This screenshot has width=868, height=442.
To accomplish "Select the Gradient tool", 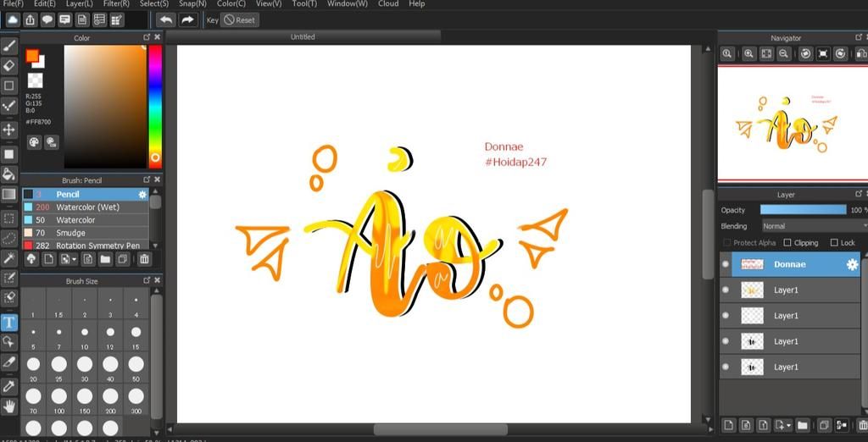I will [x=8, y=195].
